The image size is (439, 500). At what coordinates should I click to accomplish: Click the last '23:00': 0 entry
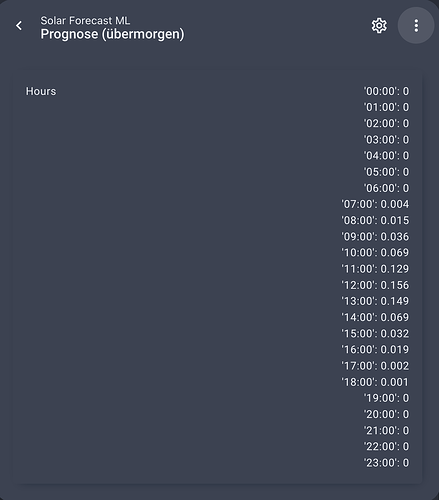(x=386, y=463)
